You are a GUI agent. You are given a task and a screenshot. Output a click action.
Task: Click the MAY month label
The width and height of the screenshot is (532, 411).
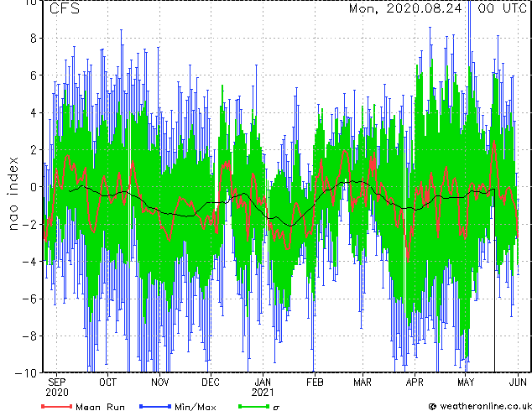[466, 382]
